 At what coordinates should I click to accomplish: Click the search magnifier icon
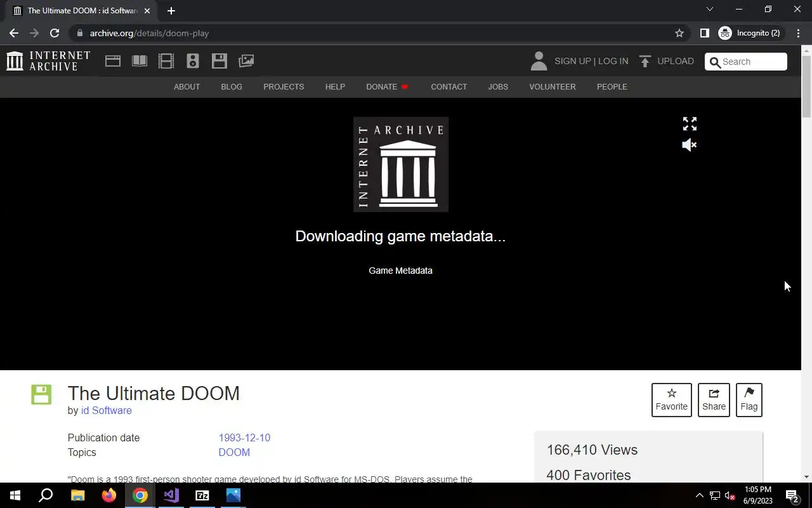pyautogui.click(x=715, y=62)
